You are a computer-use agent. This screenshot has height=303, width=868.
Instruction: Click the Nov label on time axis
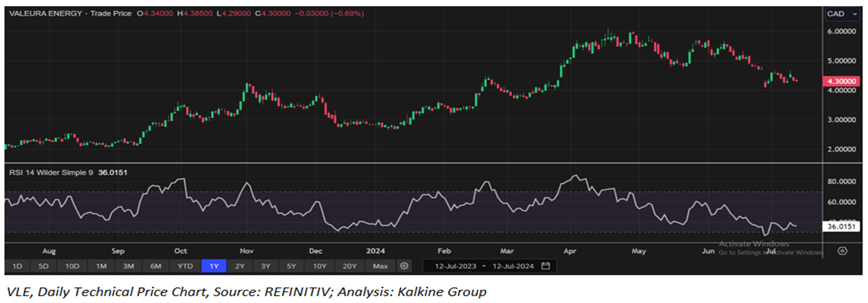pos(247,251)
